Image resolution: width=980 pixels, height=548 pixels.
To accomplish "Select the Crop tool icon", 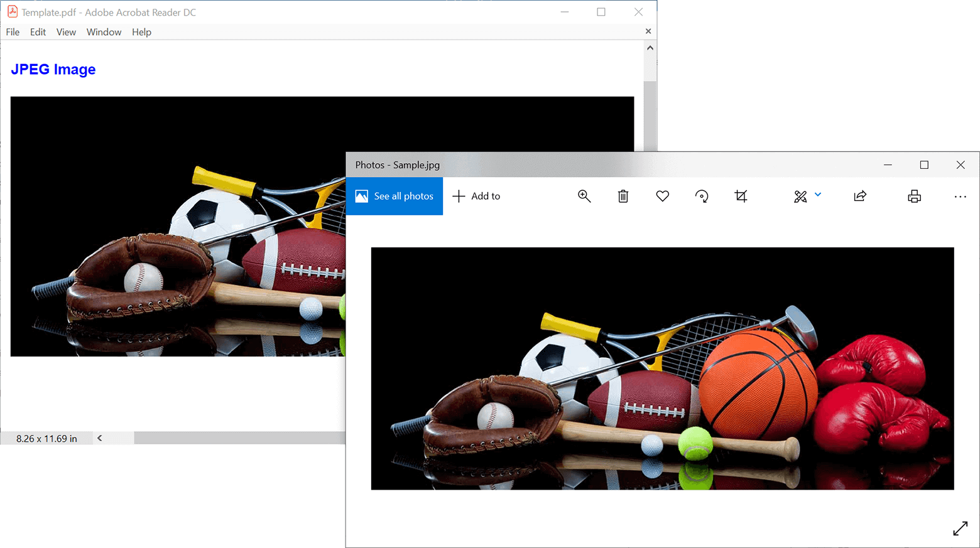I will 741,196.
